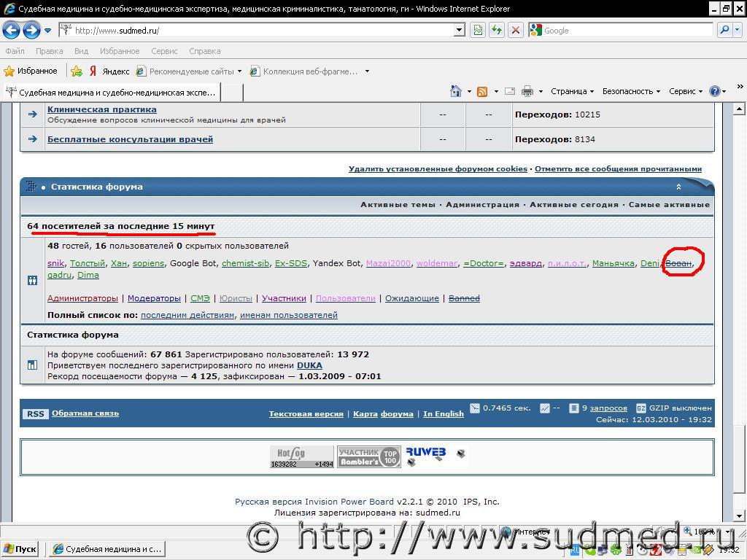
Task: Collapse the forum statistics panel
Action: pyautogui.click(x=678, y=187)
